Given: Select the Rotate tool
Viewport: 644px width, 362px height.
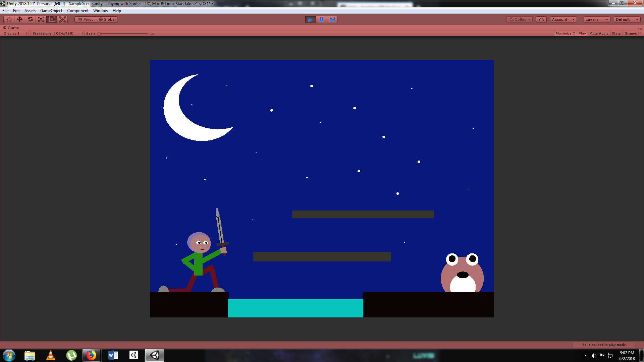Looking at the screenshot, I should click(30, 19).
